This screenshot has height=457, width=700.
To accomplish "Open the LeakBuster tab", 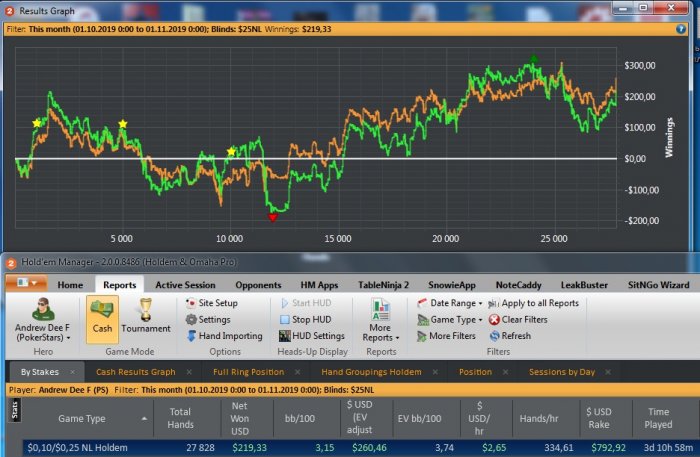I will click(584, 285).
